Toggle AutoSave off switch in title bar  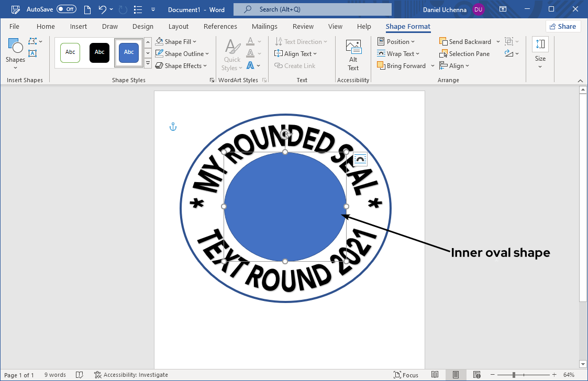pyautogui.click(x=66, y=9)
